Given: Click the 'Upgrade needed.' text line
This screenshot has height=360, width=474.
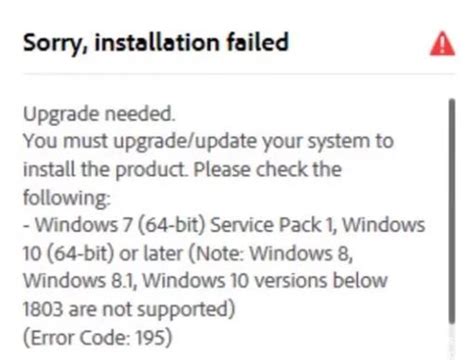Looking at the screenshot, I should point(99,114).
